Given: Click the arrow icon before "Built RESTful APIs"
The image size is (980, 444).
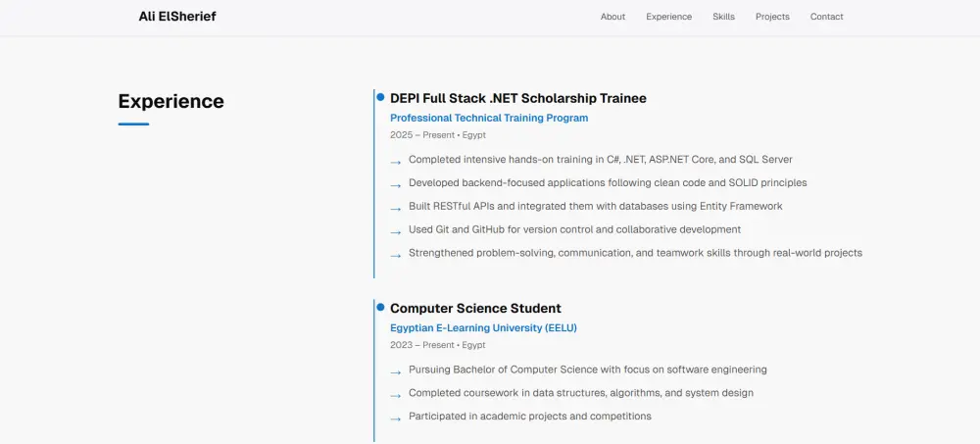Looking at the screenshot, I should click(395, 209).
